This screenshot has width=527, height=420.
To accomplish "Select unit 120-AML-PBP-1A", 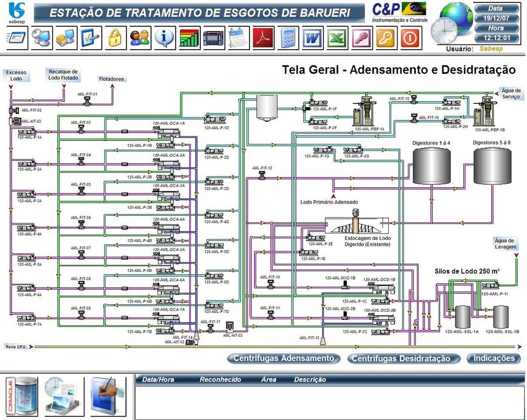I will pos(365,111).
